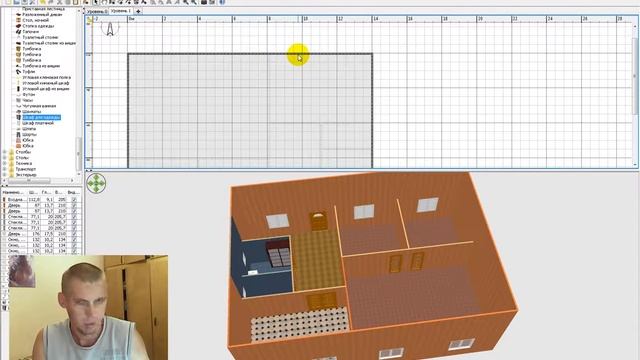Sort furniture by Вид... visibility column header
640x360 pixels.
pyautogui.click(x=73, y=192)
